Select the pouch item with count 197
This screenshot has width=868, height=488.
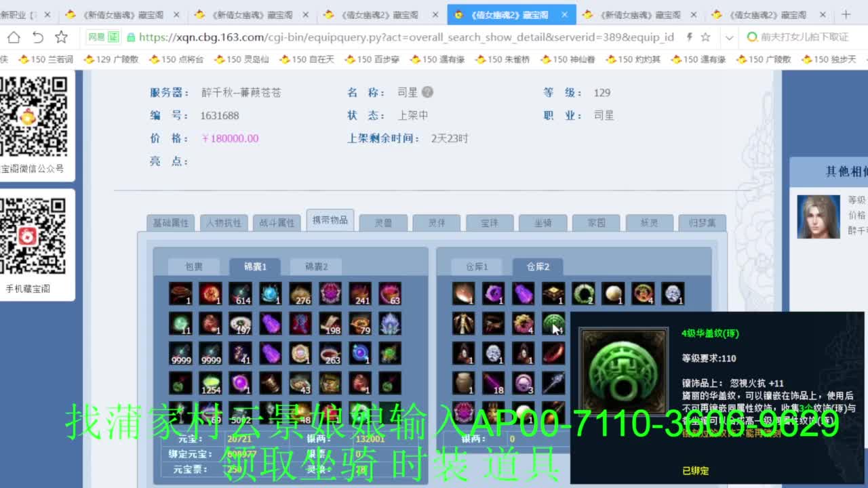240,323
